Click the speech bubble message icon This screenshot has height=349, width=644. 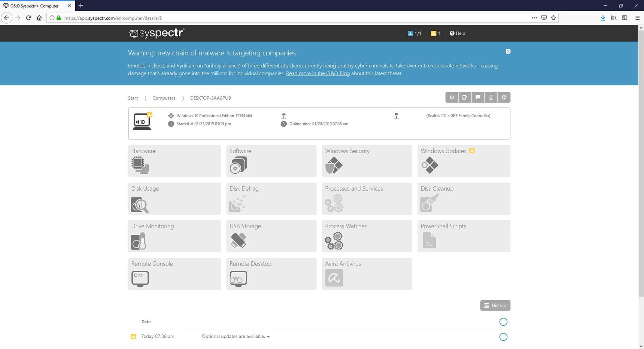click(478, 97)
